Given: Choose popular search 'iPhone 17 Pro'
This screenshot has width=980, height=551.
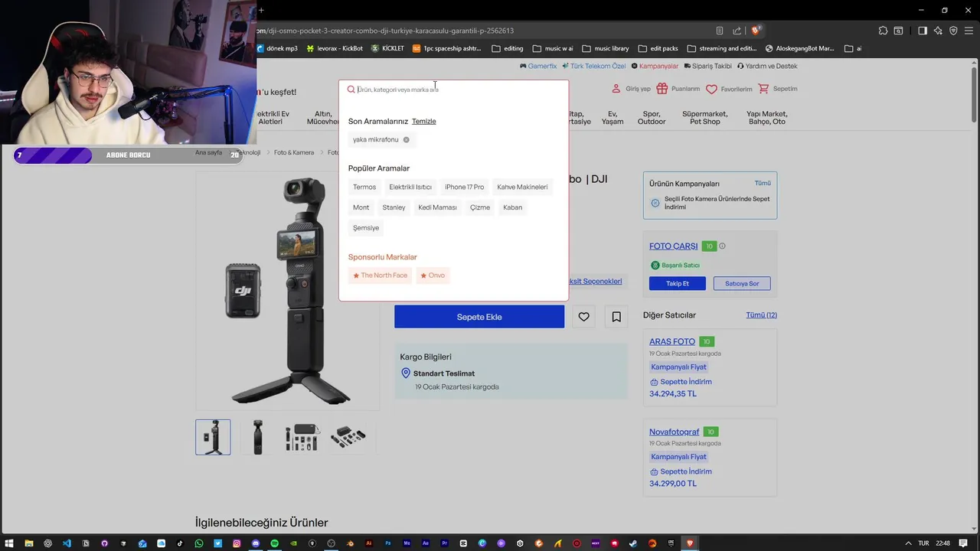Looking at the screenshot, I should [464, 187].
